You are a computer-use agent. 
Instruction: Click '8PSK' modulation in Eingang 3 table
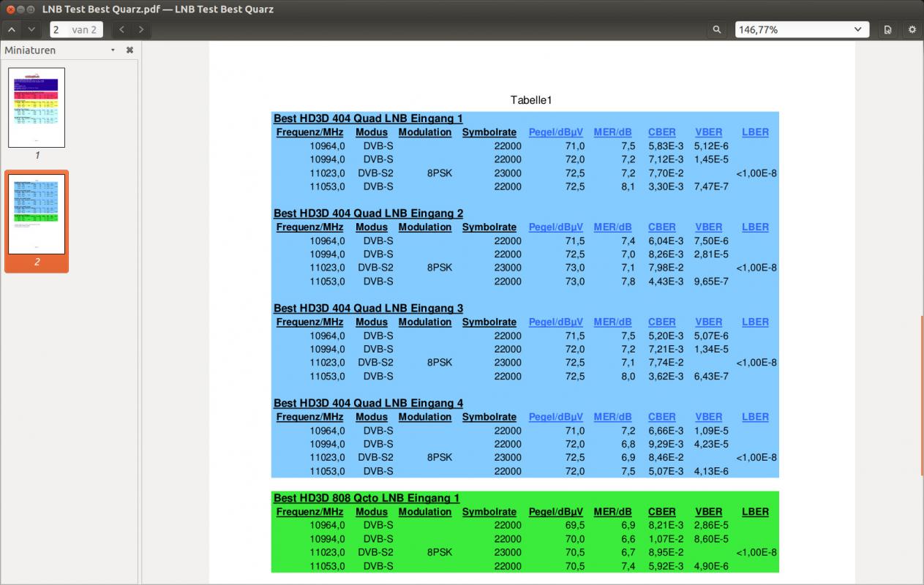(439, 363)
